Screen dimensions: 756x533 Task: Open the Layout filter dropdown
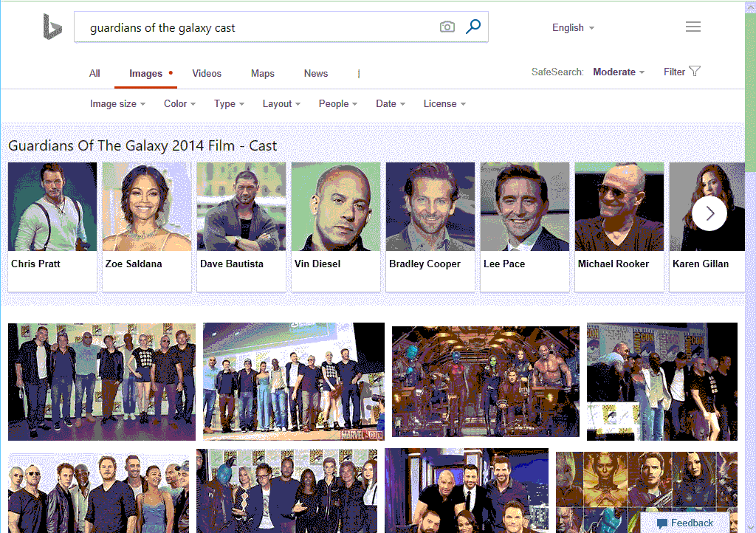tap(281, 103)
